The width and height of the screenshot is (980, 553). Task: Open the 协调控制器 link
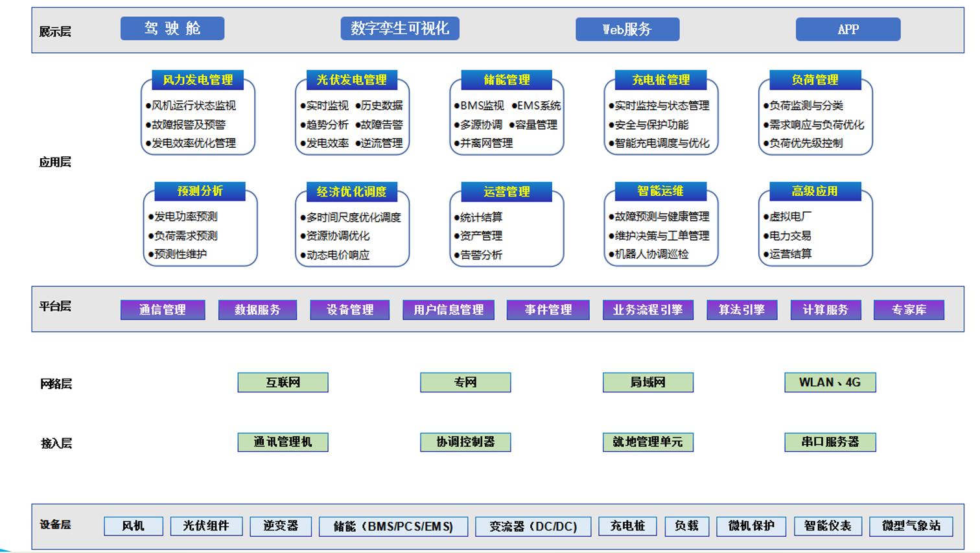tap(465, 442)
